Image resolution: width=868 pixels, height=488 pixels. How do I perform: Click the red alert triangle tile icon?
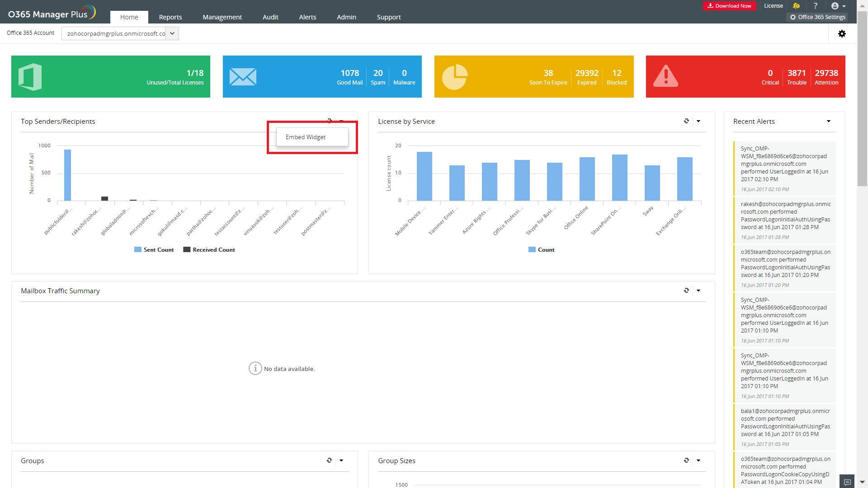coord(665,76)
